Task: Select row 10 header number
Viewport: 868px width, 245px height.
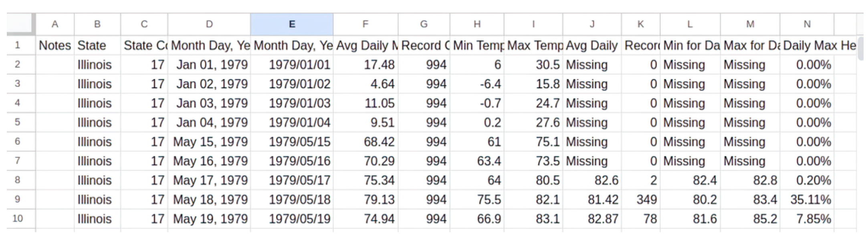Action: 18,219
